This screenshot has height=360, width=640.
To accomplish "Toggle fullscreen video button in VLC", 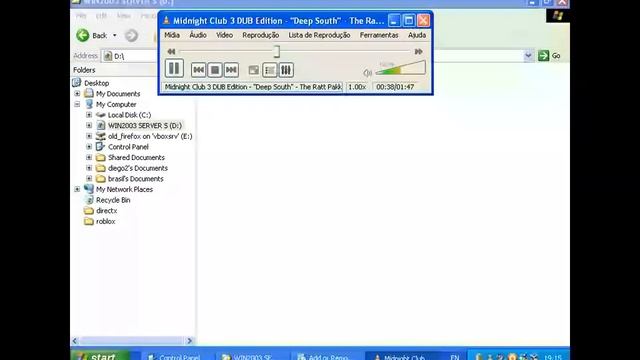I will (x=253, y=70).
